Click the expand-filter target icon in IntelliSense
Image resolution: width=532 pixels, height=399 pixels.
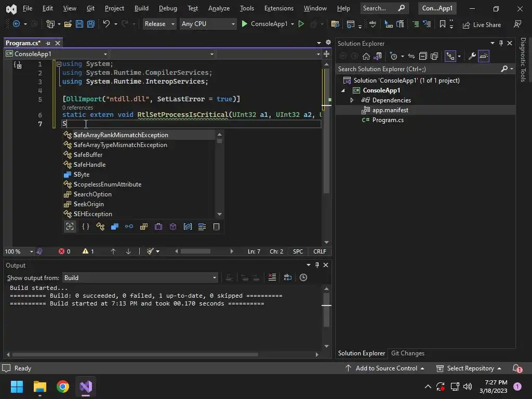[70, 227]
